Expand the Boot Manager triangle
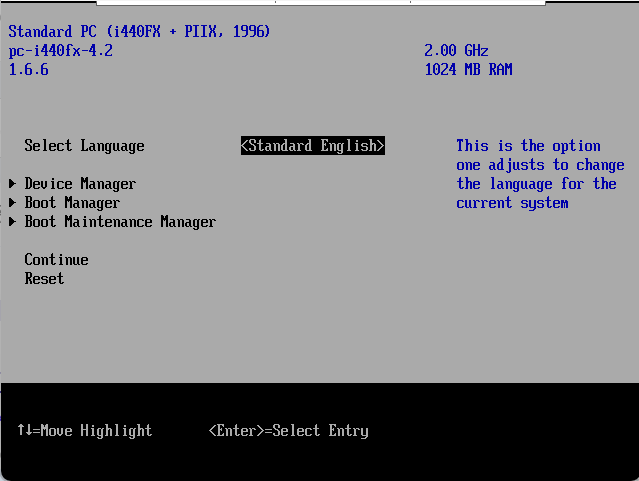The height and width of the screenshot is (481, 639). [x=12, y=203]
